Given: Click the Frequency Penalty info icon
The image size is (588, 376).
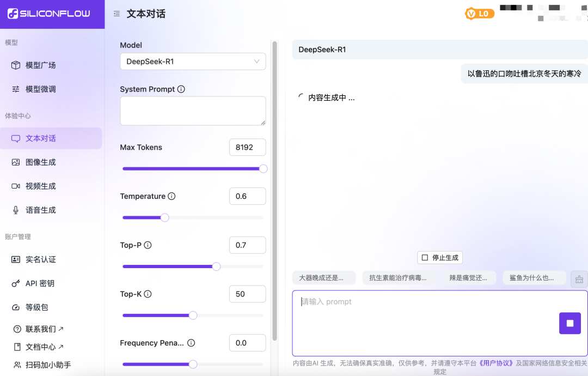Looking at the screenshot, I should (x=191, y=343).
